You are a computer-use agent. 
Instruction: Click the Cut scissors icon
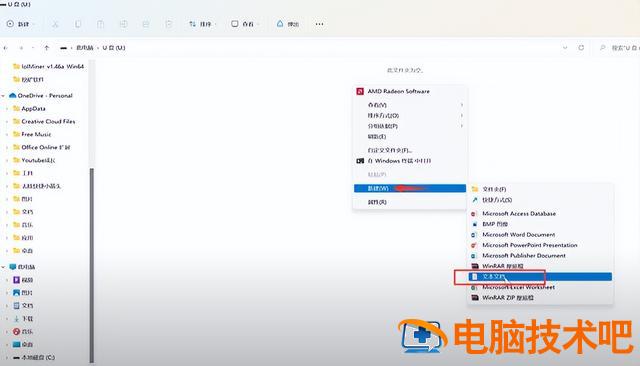[55, 24]
